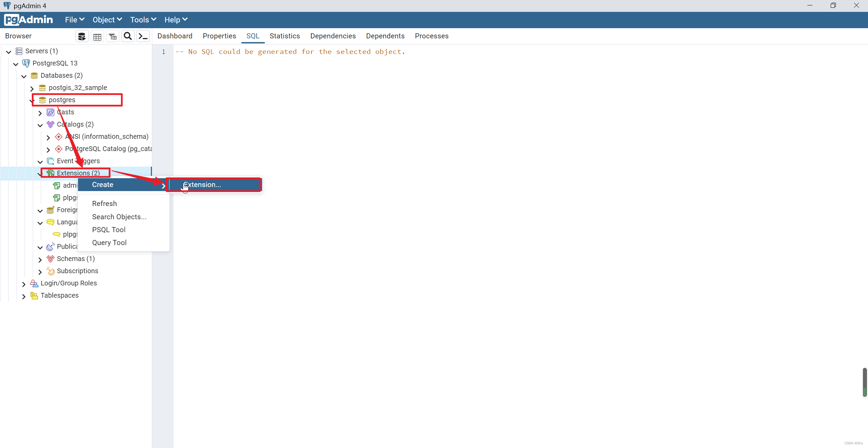Expand the Schemas (1) node
The image size is (868, 448).
pyautogui.click(x=40, y=259)
